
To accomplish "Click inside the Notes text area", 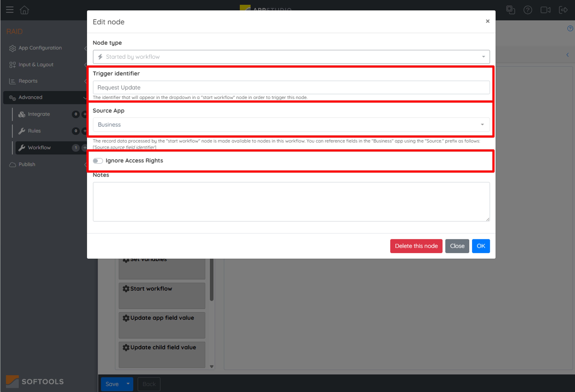I will tap(291, 202).
